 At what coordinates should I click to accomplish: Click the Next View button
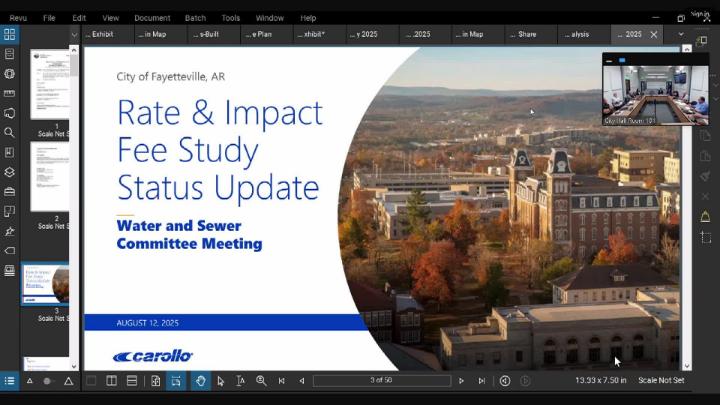tap(525, 381)
